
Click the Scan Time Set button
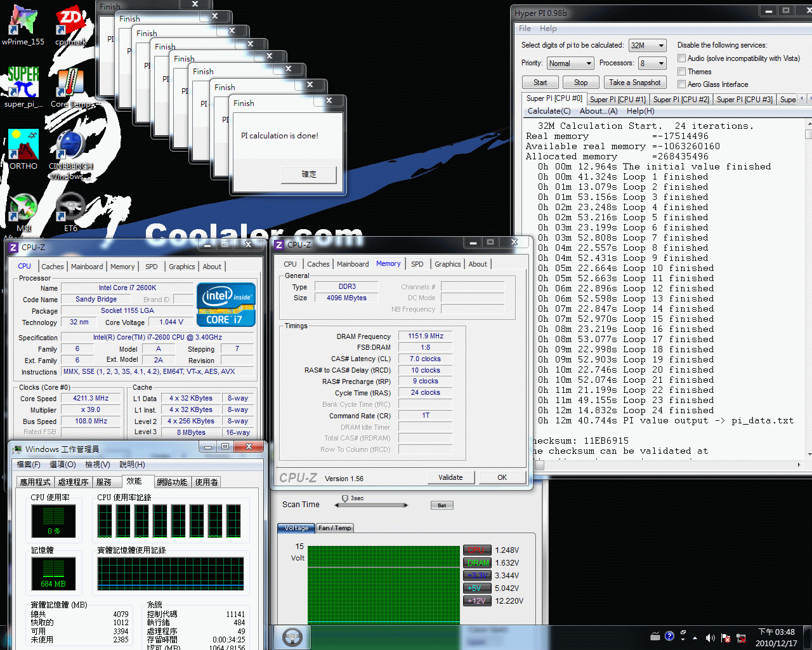pos(442,505)
